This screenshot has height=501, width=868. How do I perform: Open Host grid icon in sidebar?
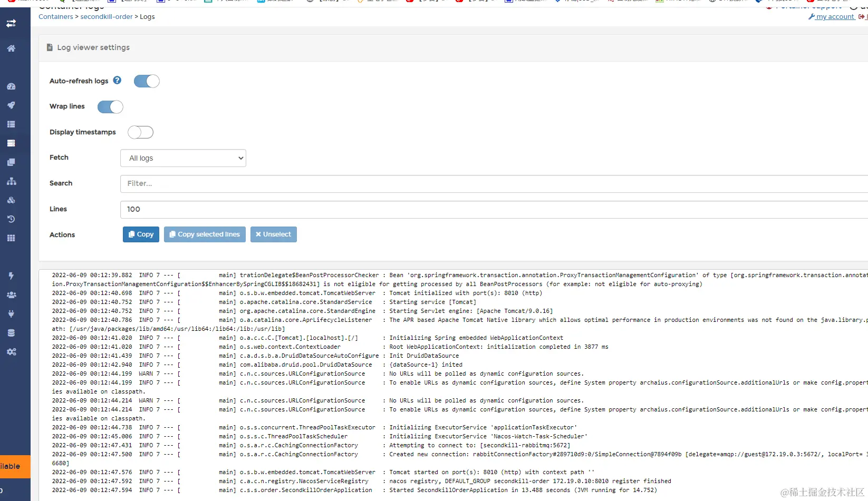(x=11, y=238)
